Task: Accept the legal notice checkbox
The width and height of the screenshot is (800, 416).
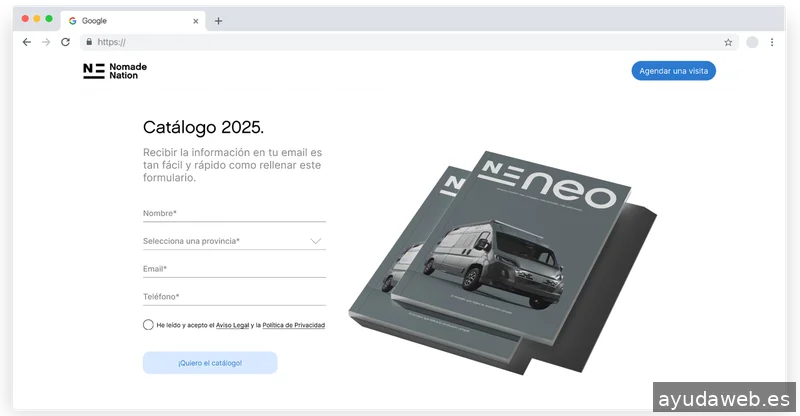Action: coord(148,325)
